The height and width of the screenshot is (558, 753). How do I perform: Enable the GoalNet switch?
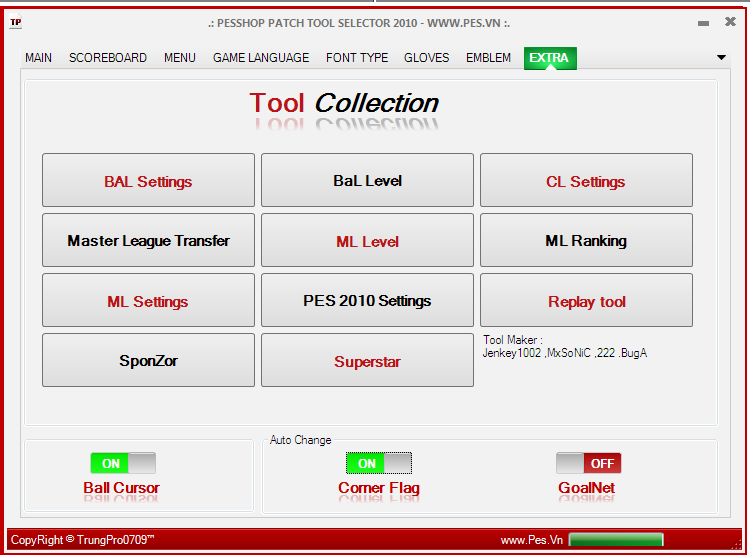tap(588, 463)
